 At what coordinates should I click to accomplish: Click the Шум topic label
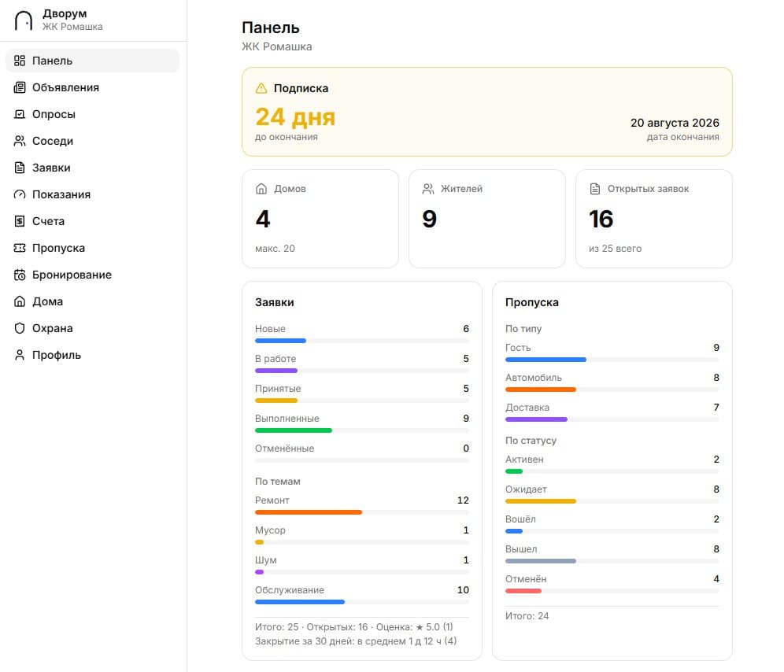(265, 560)
